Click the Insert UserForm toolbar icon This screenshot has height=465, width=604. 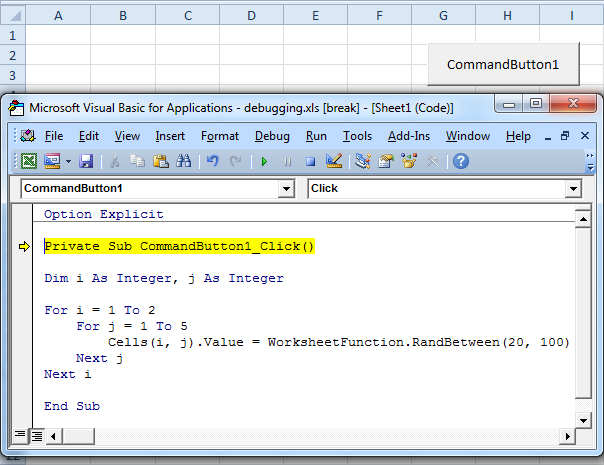click(52, 161)
